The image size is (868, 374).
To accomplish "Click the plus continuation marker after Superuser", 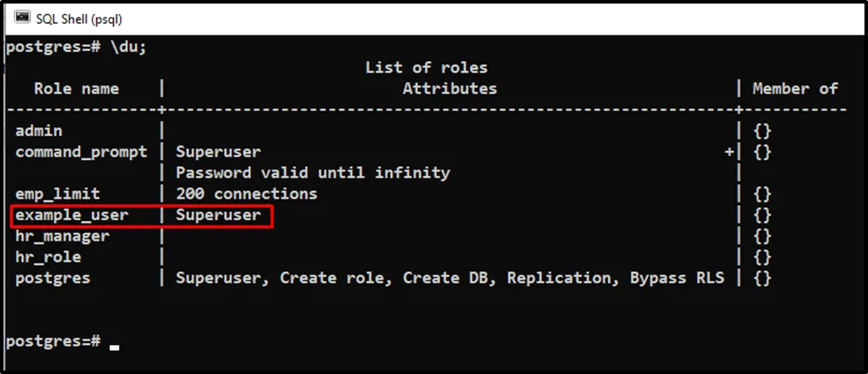I will [x=728, y=152].
